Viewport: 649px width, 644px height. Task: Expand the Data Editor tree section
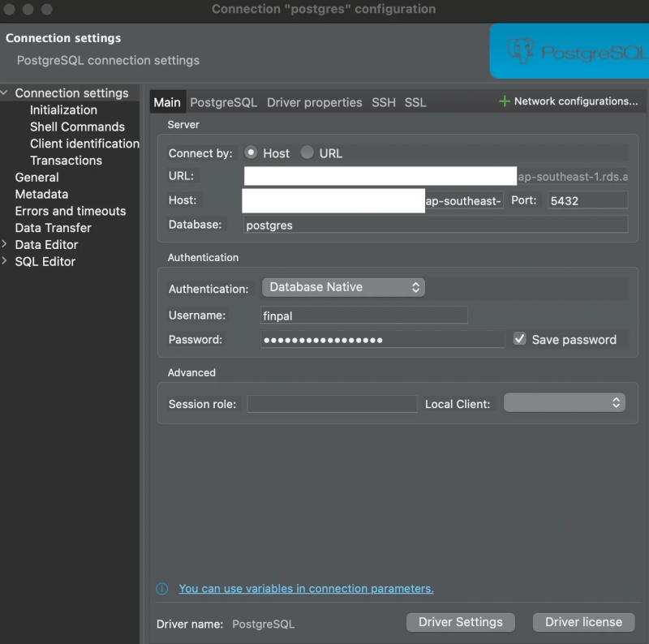(x=6, y=244)
